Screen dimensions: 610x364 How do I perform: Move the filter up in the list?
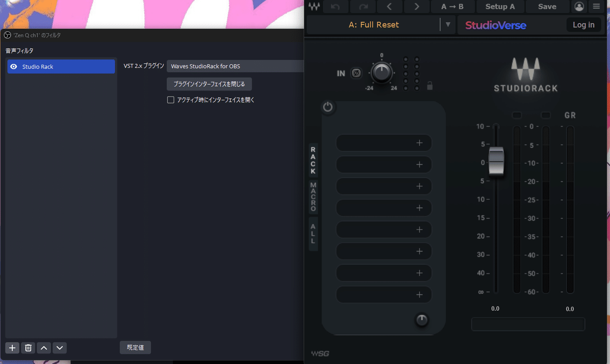[x=44, y=348]
